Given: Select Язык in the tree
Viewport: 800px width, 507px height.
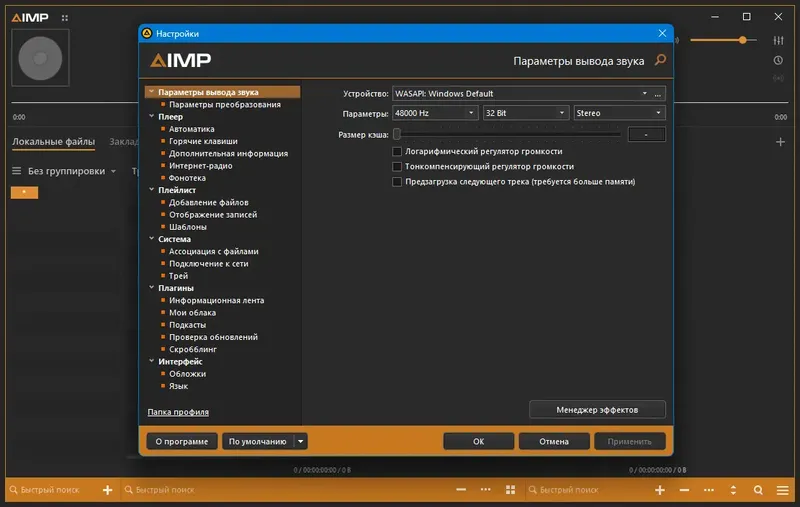Looking at the screenshot, I should pos(178,386).
